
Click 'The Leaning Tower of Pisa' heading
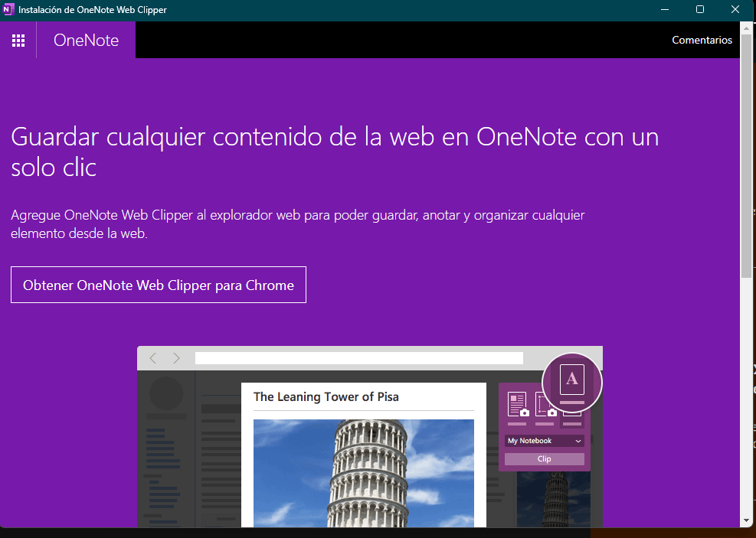[326, 397]
